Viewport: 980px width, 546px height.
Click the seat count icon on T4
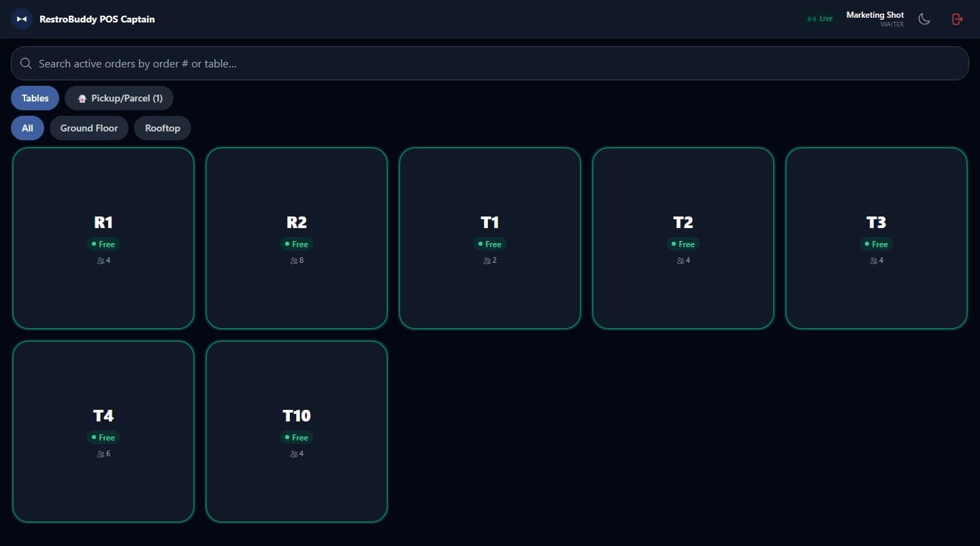(x=101, y=454)
